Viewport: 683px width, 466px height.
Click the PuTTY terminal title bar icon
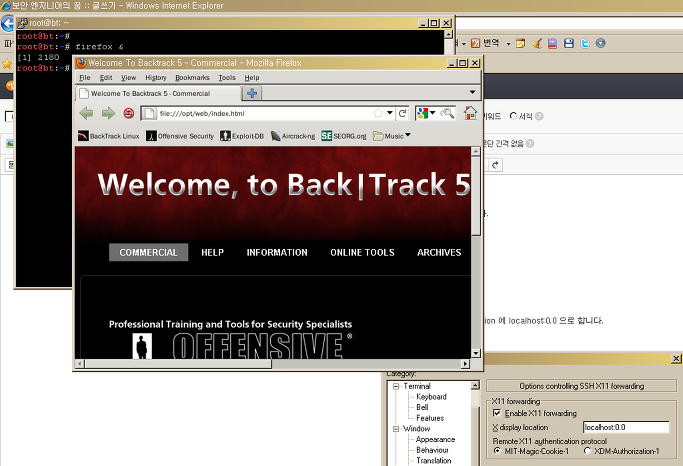22,23
